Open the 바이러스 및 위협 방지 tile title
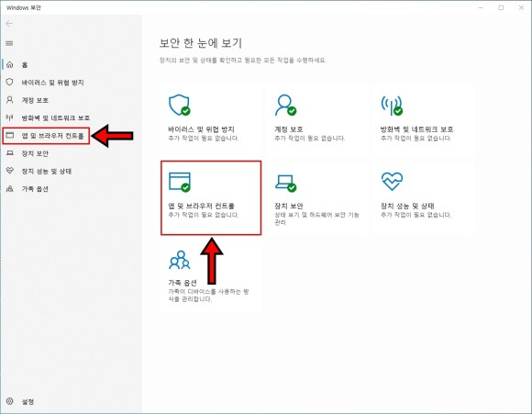This screenshot has height=414, width=532. (201, 129)
